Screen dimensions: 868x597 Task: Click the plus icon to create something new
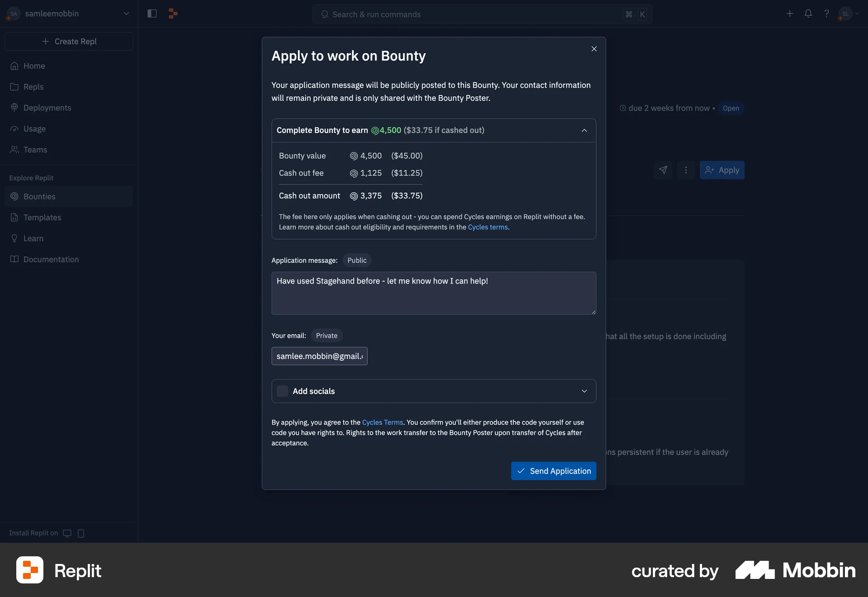coord(790,14)
